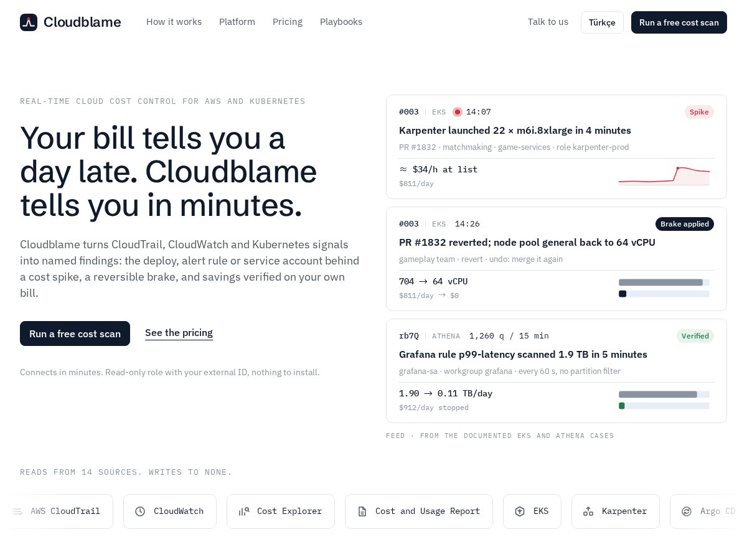
Task: Open the Playbooks nav item
Action: pos(341,22)
